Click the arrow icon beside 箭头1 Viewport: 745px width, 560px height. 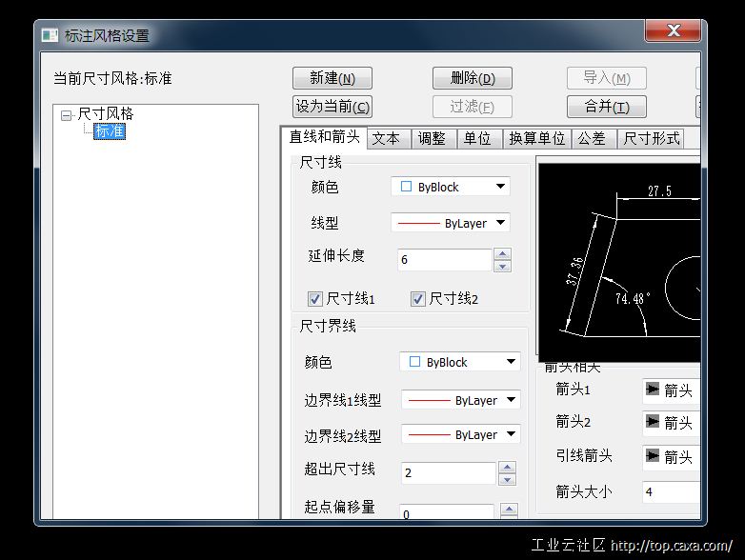click(x=653, y=390)
